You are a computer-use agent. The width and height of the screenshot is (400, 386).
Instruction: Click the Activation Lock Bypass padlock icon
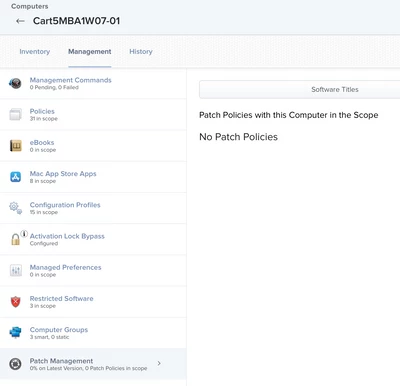[x=15, y=239]
